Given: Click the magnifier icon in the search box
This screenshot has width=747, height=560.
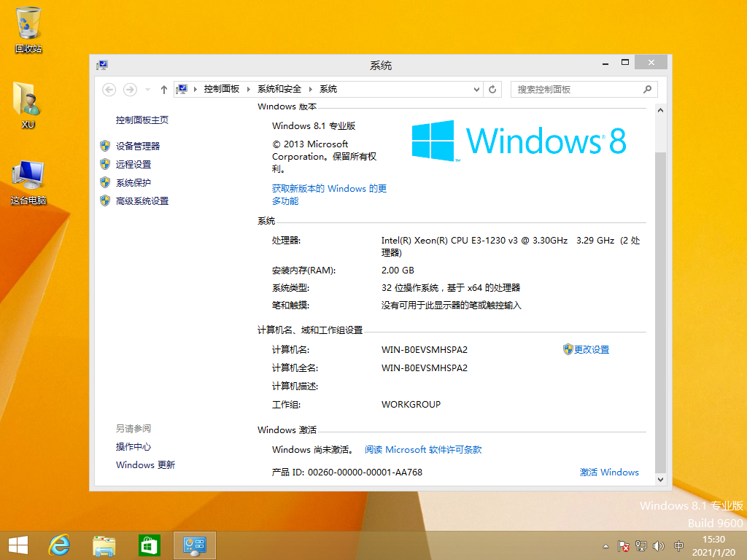Looking at the screenshot, I should coord(647,89).
